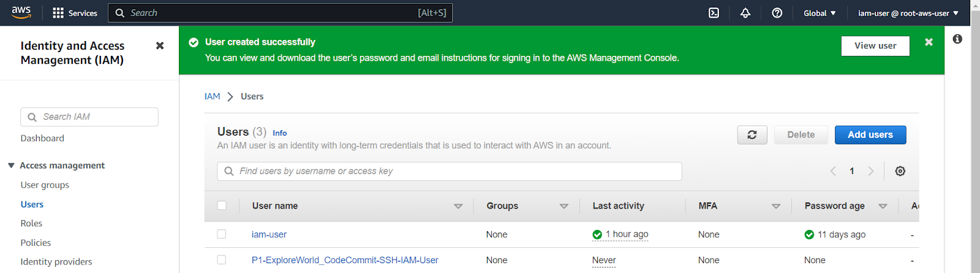980x273 pixels.
Task: Click the 1 hour ago activity value
Action: 627,234
